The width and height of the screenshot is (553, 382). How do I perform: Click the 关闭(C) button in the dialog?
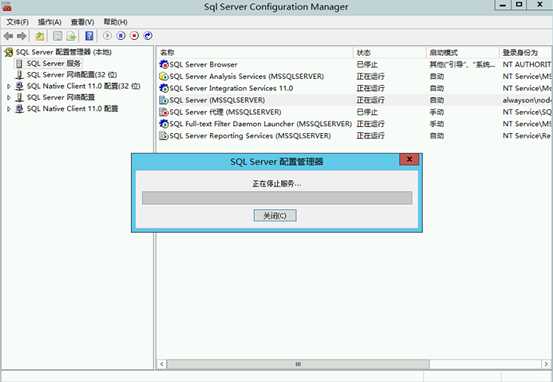point(275,216)
